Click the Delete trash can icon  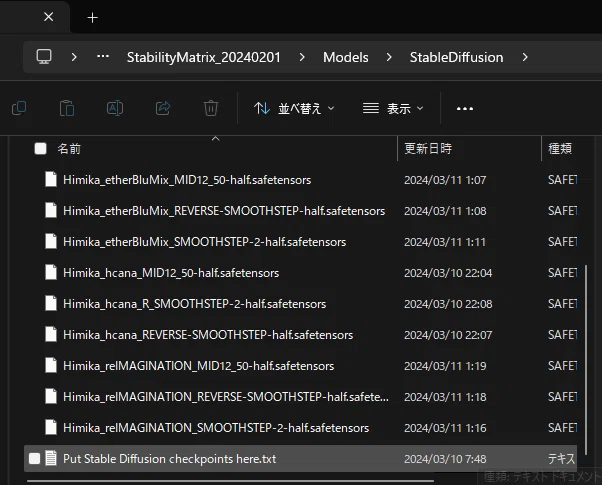(211, 108)
